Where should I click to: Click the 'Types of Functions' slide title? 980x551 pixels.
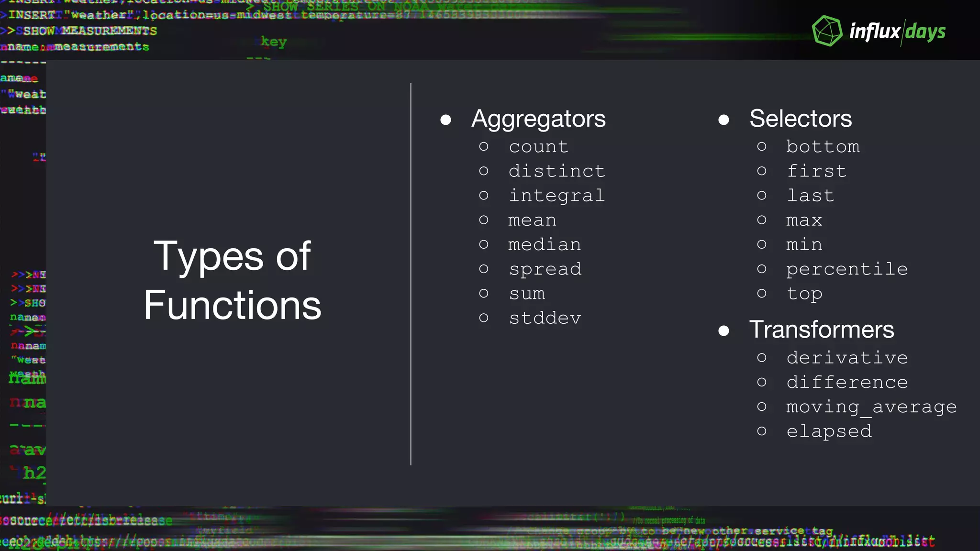point(233,280)
